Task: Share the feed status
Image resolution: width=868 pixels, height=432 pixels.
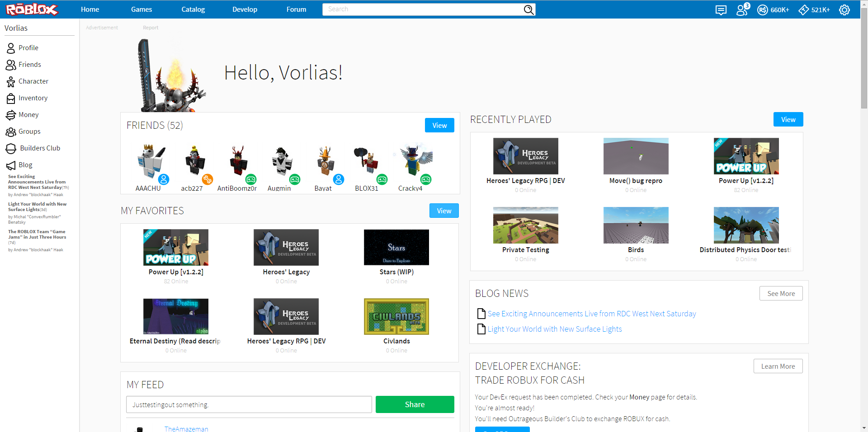Action: 415,404
